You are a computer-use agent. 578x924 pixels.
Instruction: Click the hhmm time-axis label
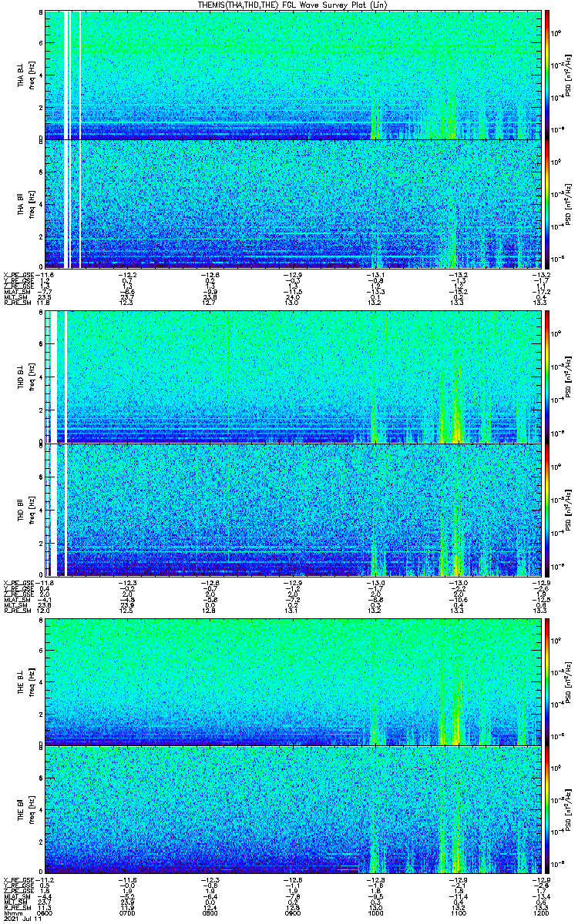point(12,913)
